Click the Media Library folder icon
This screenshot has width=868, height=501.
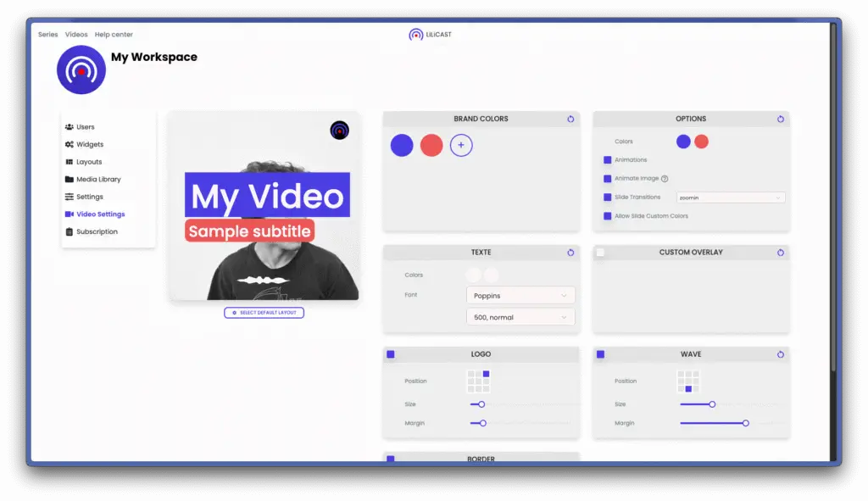[70, 180]
